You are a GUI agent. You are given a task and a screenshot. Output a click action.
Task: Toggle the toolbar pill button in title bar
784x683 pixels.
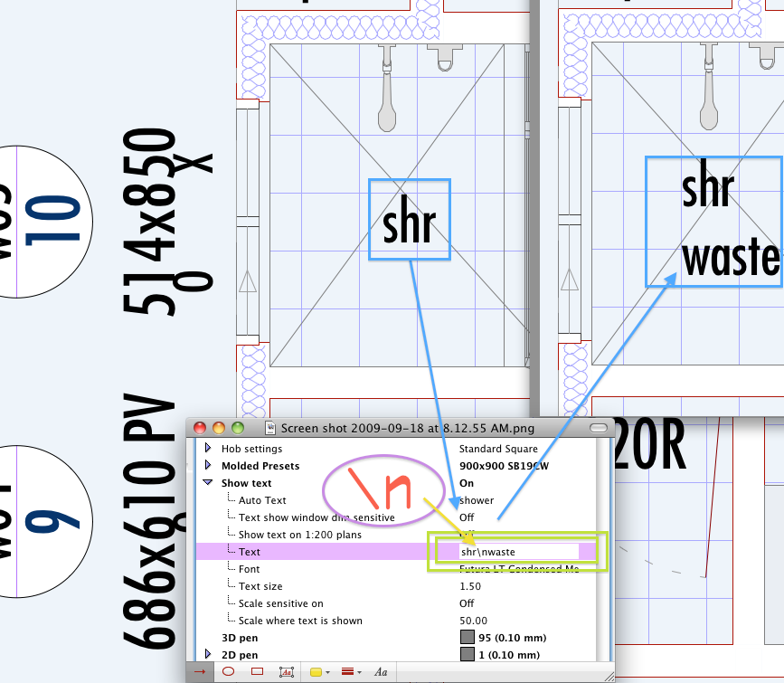[598, 428]
